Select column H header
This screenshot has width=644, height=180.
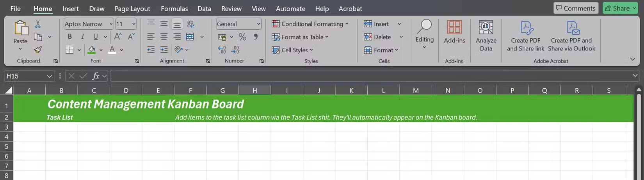tap(254, 91)
